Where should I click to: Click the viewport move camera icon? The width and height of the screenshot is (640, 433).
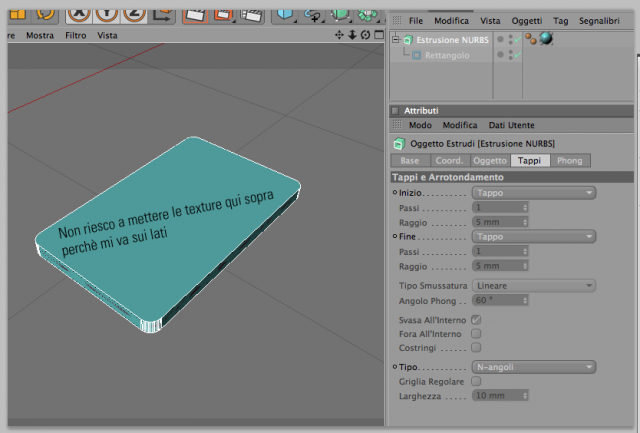click(339, 35)
